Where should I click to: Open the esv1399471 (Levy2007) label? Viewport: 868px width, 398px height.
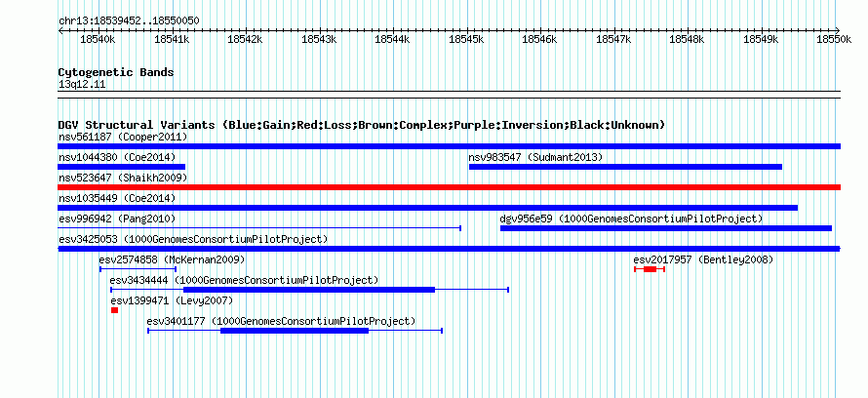(x=172, y=300)
